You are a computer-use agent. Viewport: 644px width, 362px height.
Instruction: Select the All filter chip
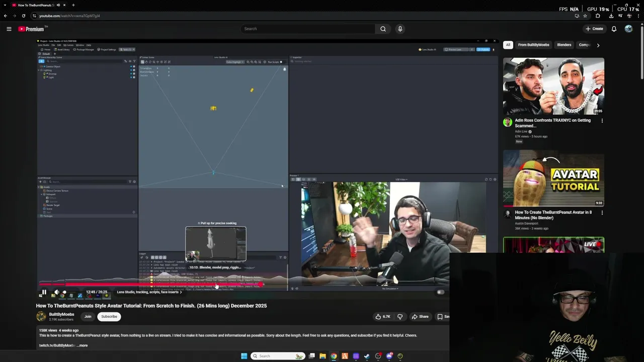point(508,45)
